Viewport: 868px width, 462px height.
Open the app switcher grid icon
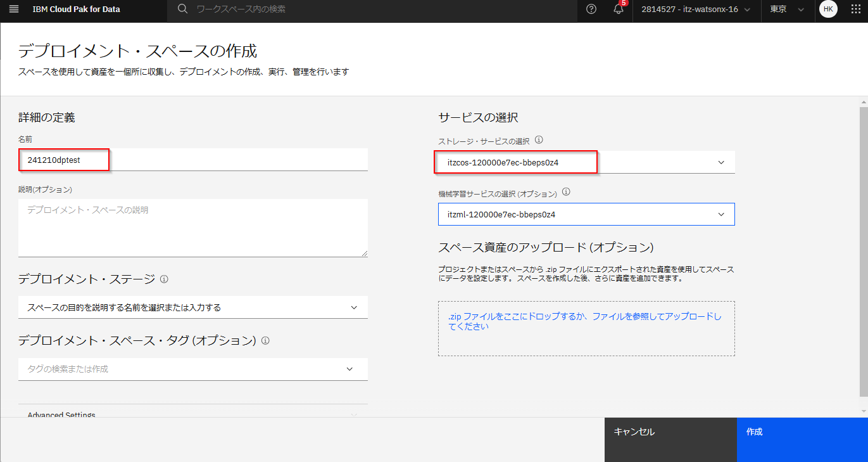tap(857, 9)
